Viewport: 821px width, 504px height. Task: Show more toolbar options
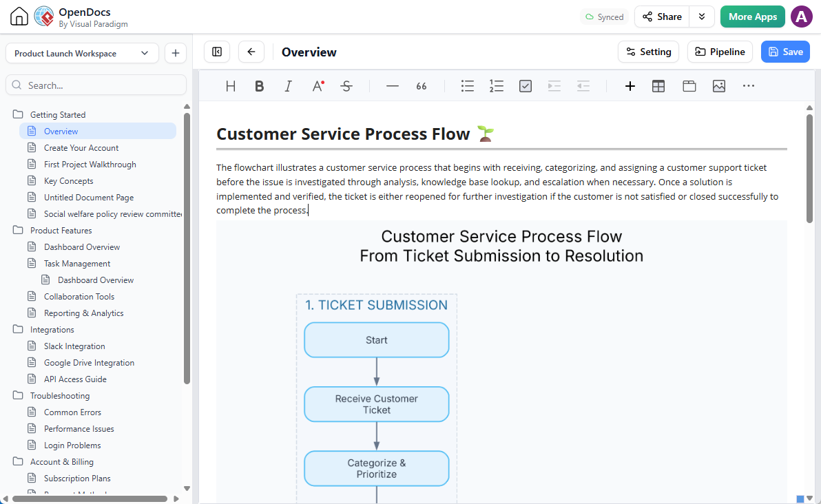coord(749,86)
